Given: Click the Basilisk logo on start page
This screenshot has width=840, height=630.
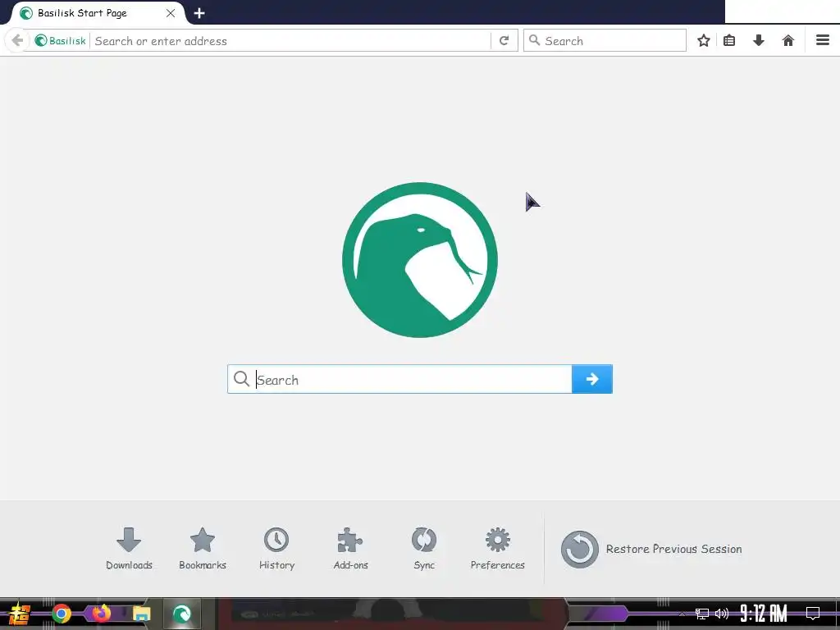Looking at the screenshot, I should click(420, 260).
